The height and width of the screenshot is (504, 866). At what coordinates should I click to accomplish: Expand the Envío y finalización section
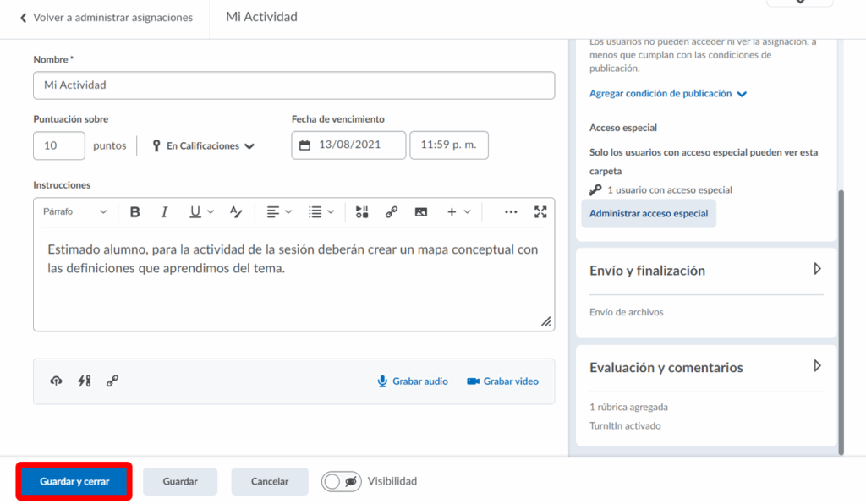[x=816, y=269]
